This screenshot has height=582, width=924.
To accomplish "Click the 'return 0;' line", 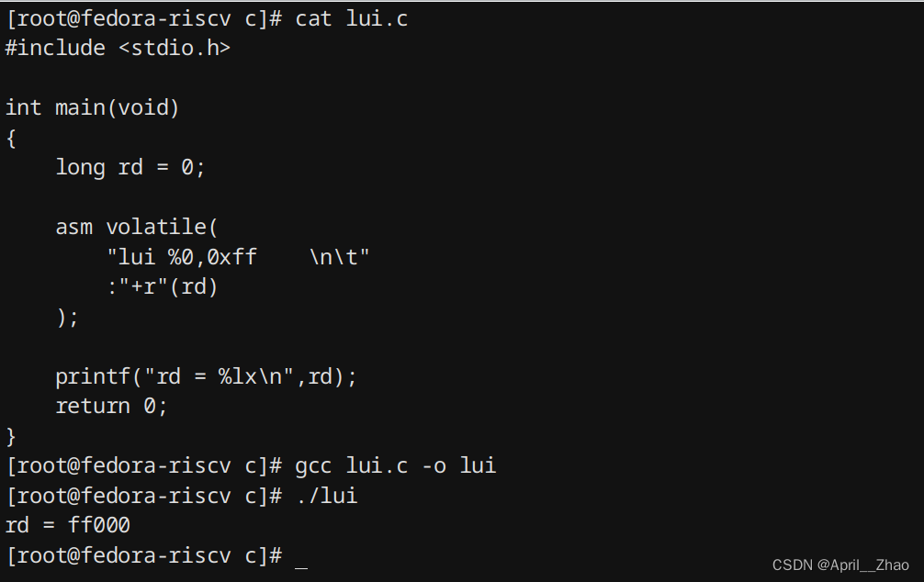I will pyautogui.click(x=111, y=406).
